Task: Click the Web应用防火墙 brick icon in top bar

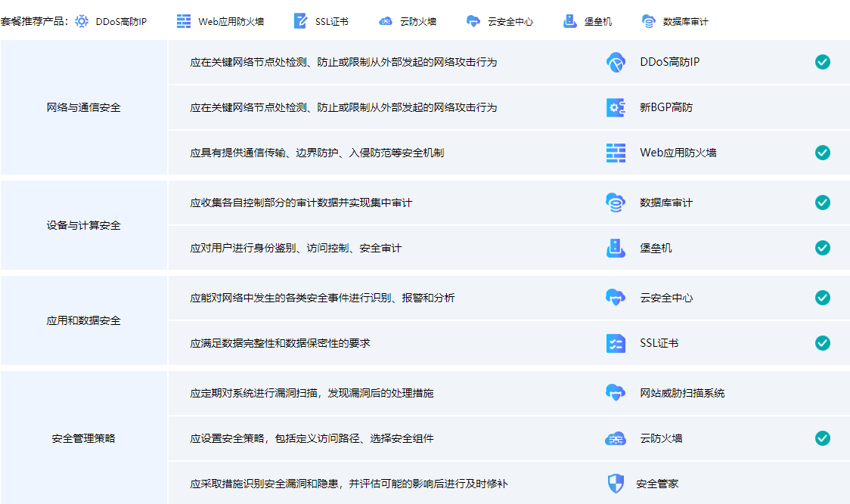Action: 184,21
